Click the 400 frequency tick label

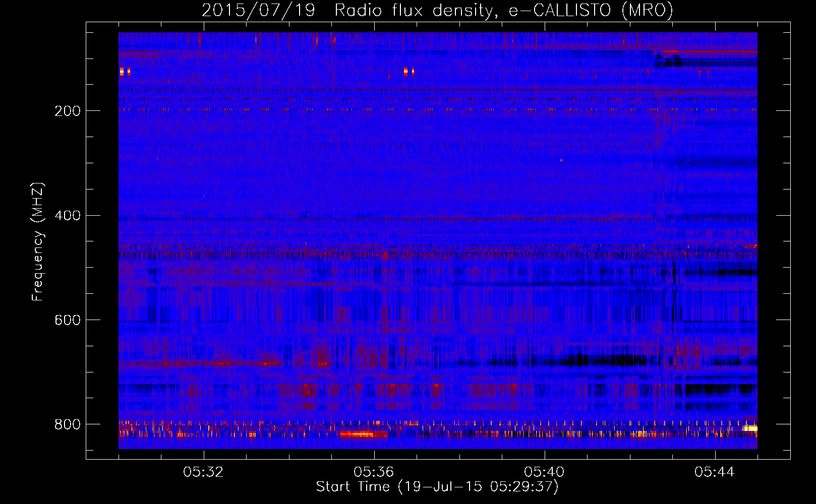coord(67,216)
